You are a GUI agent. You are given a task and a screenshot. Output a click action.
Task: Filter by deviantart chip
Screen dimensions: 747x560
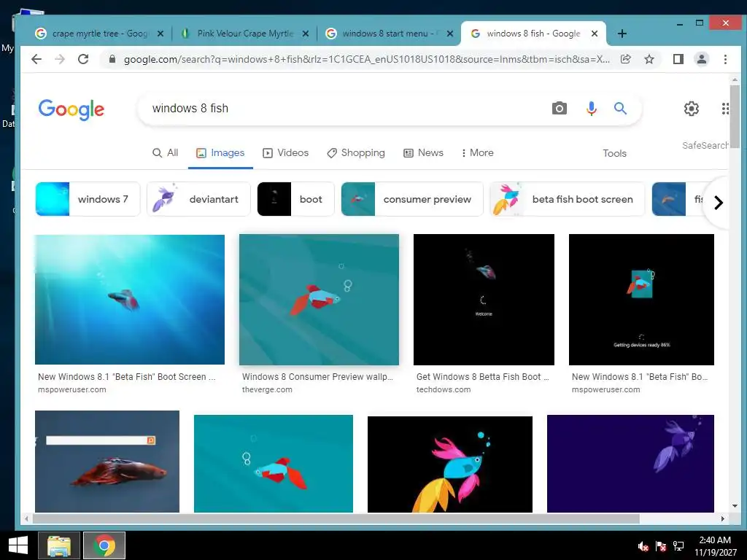pyautogui.click(x=198, y=199)
